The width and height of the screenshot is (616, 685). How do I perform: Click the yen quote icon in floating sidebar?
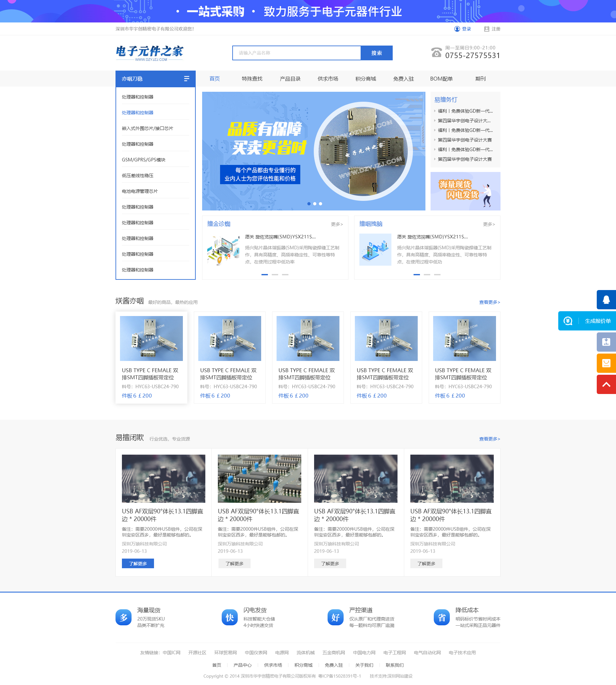point(568,321)
